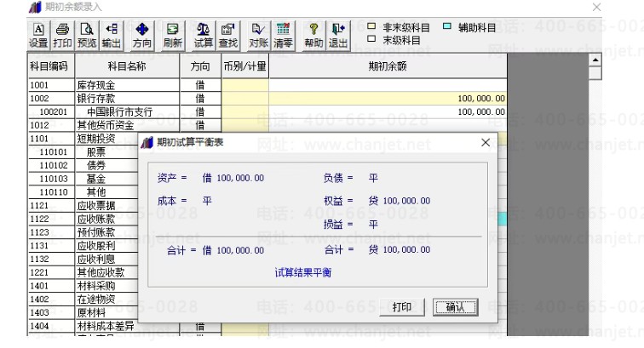Select 材料采购 account
Image resolution: width=644 pixels, height=348 pixels.
tap(96, 286)
